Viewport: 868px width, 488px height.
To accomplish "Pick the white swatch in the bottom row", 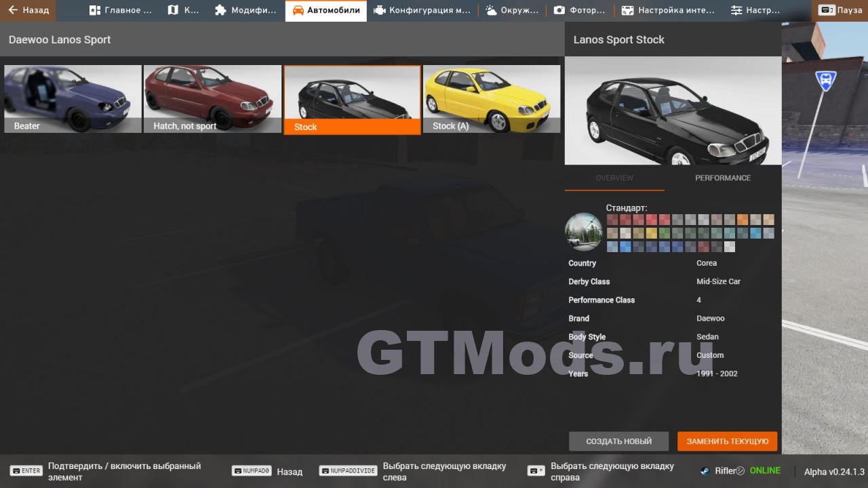I will (730, 247).
